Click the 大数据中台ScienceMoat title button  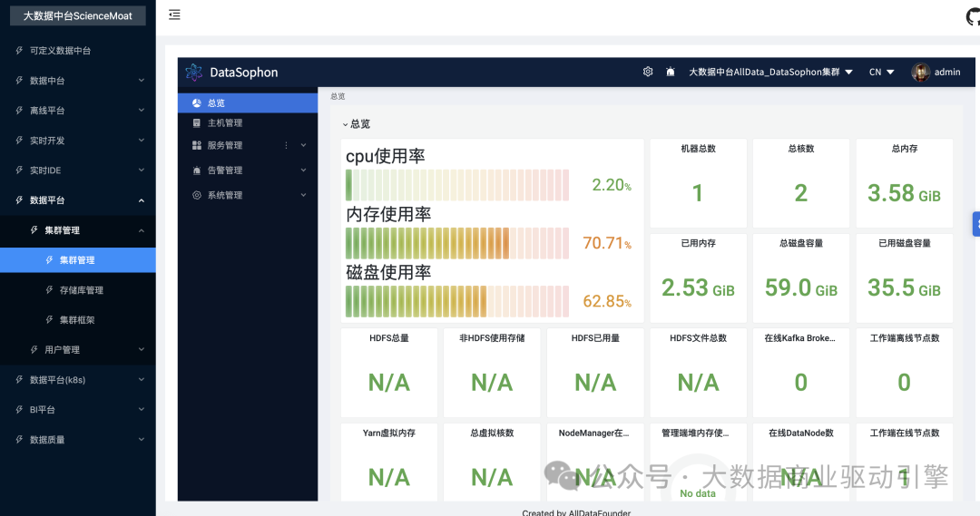point(77,15)
